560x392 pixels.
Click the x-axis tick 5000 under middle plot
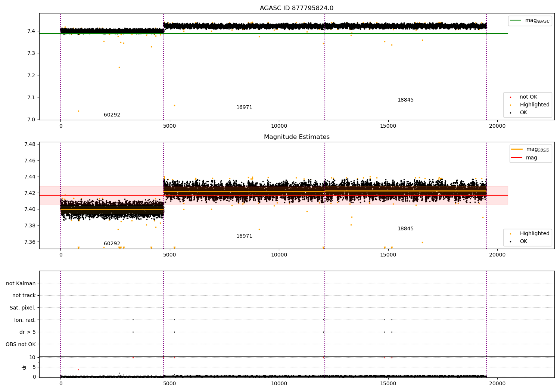tap(170, 255)
